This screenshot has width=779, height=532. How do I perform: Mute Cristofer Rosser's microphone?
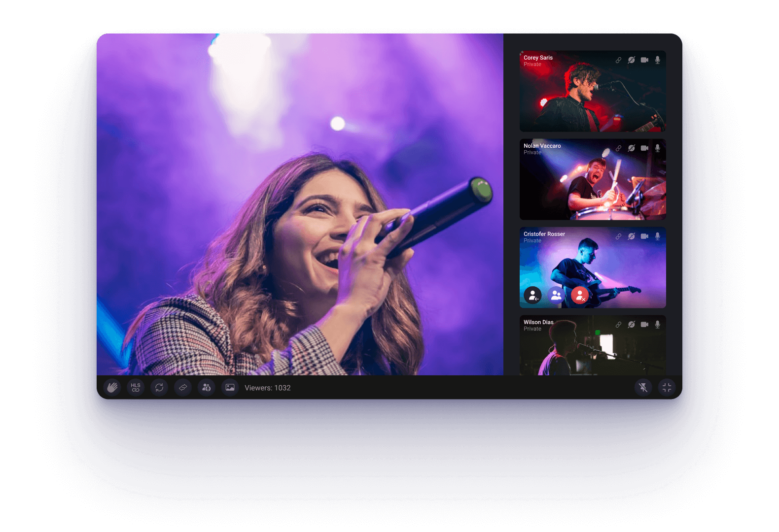[657, 236]
